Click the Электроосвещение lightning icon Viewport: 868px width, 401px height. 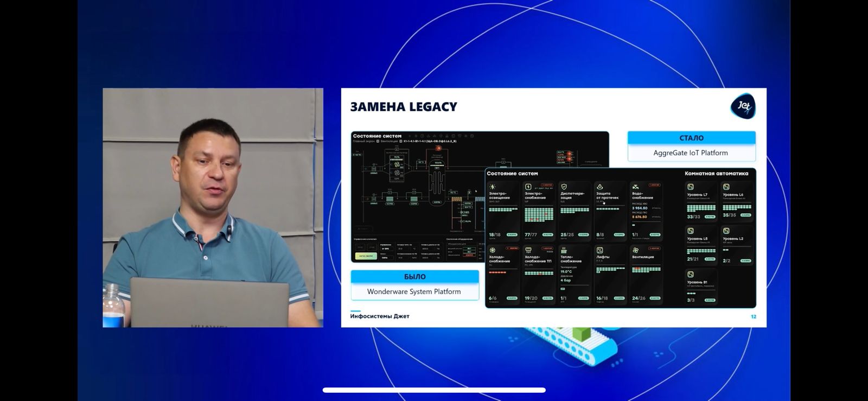click(x=493, y=187)
